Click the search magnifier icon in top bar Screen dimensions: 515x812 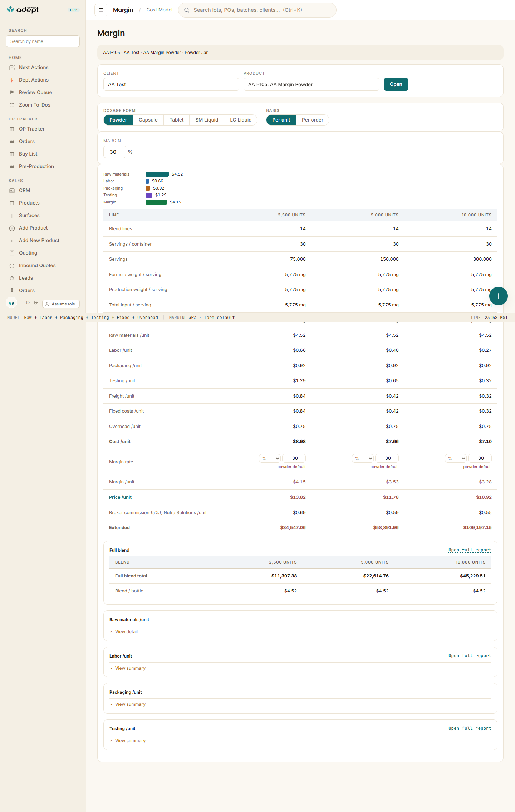187,10
